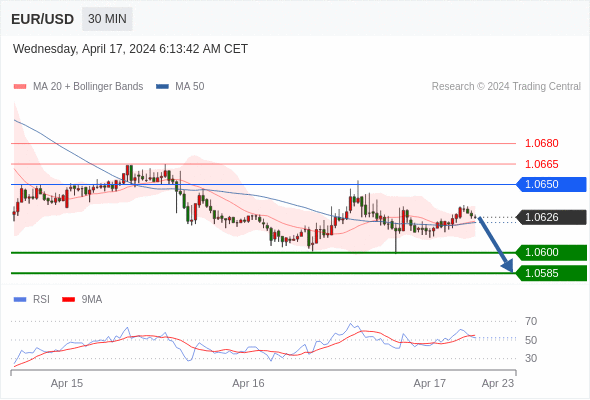Viewport: 590px width, 400px height.
Task: Click the RSI 50 axis label
Action: [531, 340]
